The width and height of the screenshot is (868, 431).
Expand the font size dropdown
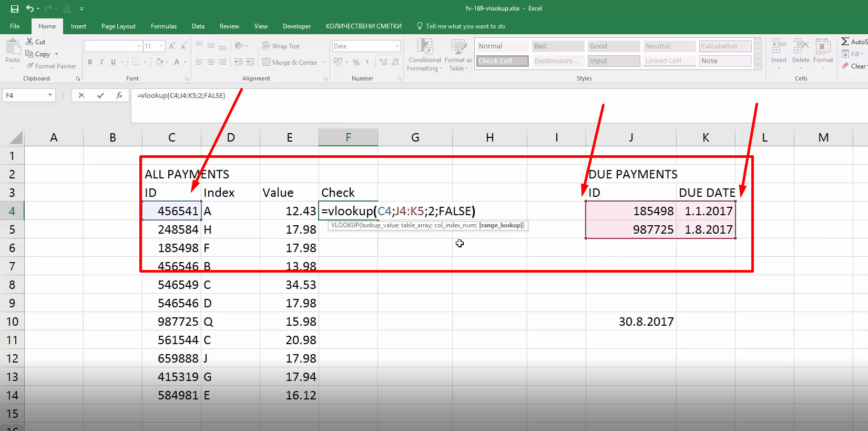(x=162, y=46)
